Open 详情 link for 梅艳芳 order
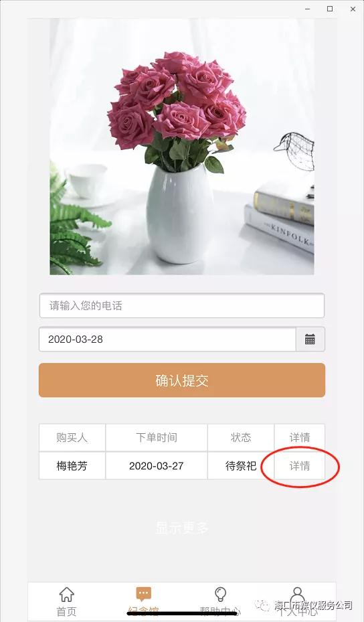Image resolution: width=364 pixels, height=622 pixels. point(300,466)
